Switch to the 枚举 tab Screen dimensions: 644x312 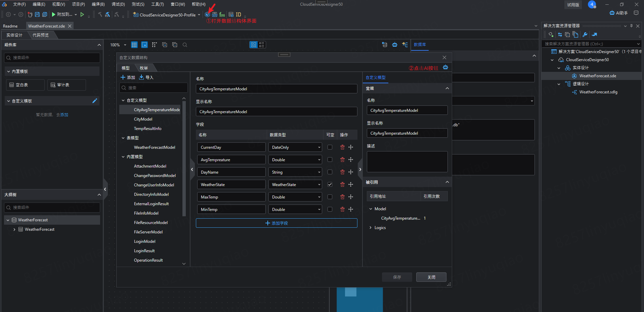[x=144, y=68]
